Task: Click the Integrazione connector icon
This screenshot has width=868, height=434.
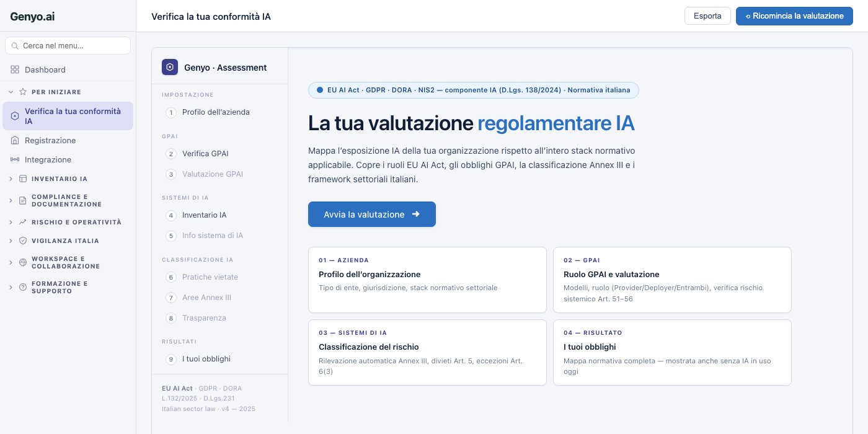Action: click(15, 159)
